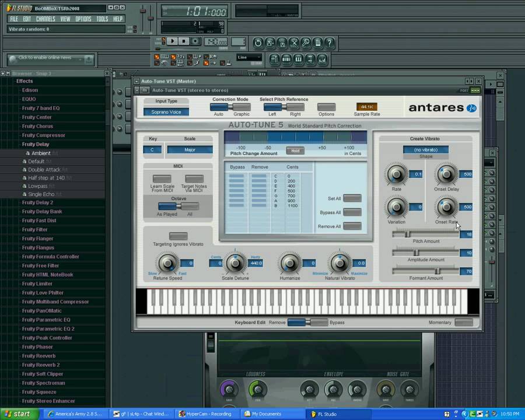Open the no vibrato shape selector
The image size is (525, 420).
tap(426, 150)
